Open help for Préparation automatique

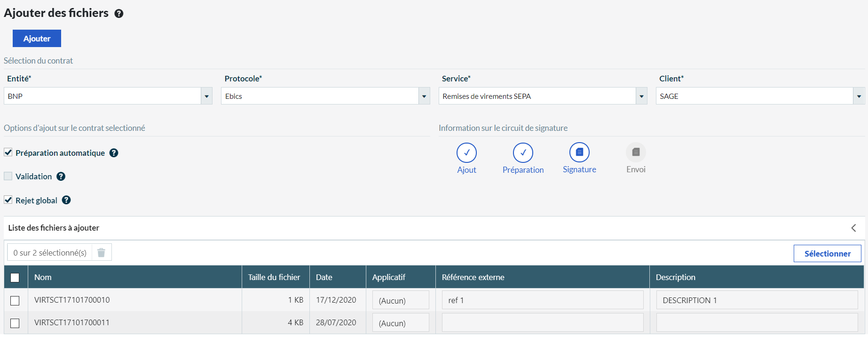(114, 153)
